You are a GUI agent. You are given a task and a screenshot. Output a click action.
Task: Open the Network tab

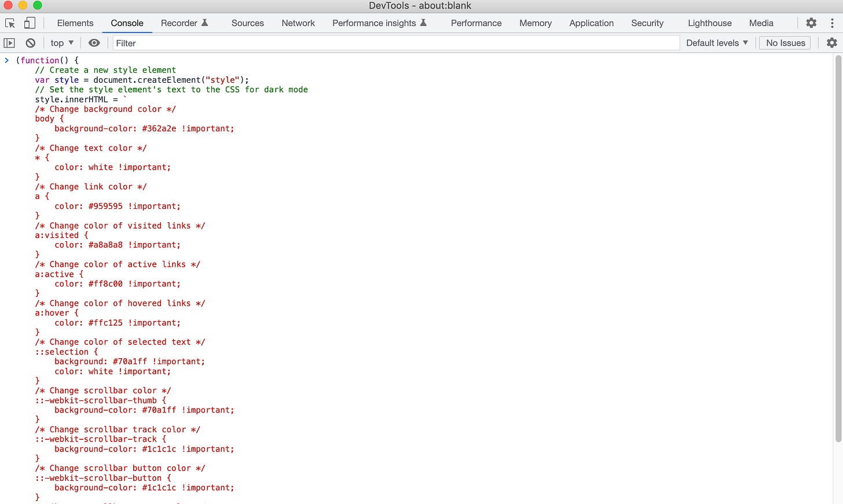tap(298, 23)
